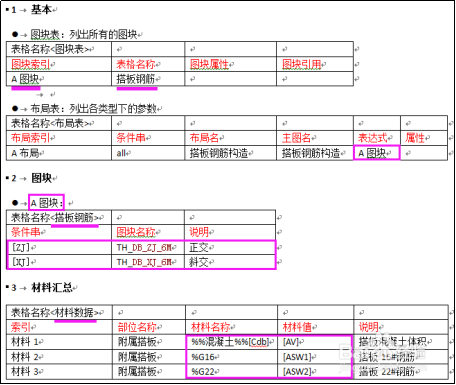Select the red header '主图名'
Viewport: 456px width, 385px height.
[x=297, y=138]
